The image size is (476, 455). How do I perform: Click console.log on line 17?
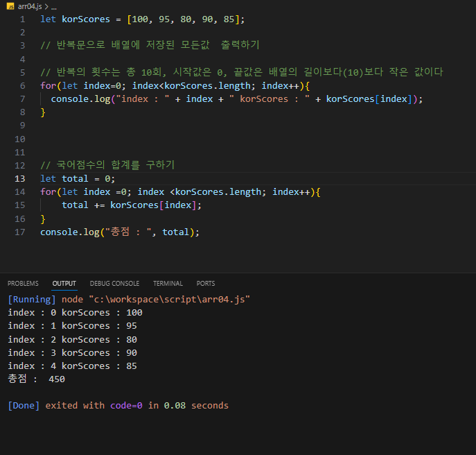[70, 232]
